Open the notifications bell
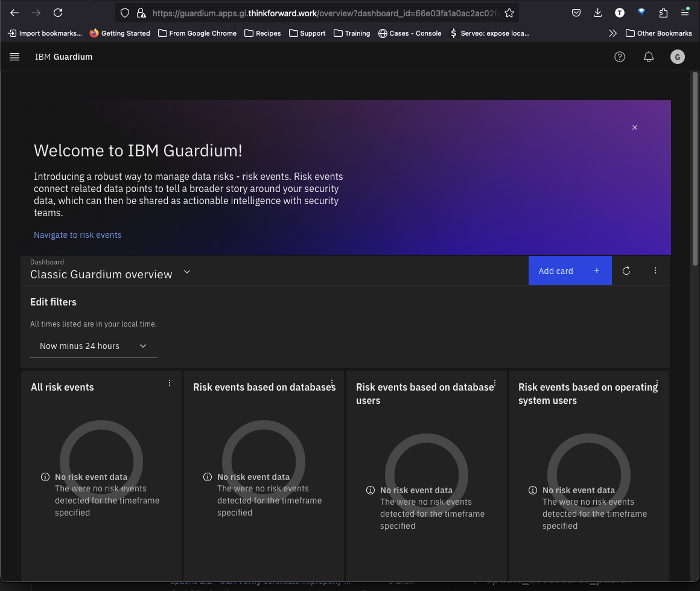Image resolution: width=700 pixels, height=591 pixels. (x=649, y=57)
